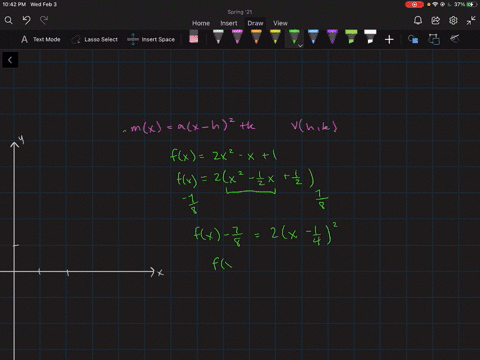Viewport: 480px width, 360px height.
Task: Select the blue pen
Action: pos(313,37)
